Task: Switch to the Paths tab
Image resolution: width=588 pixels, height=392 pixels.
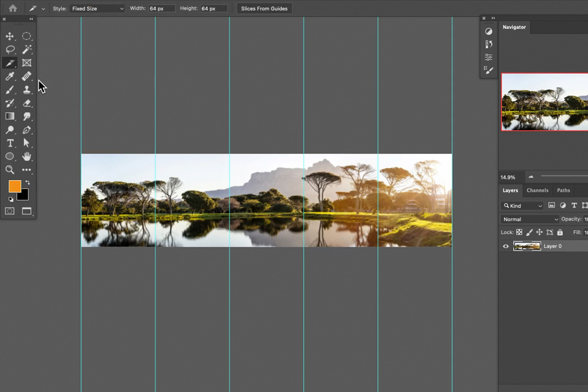Action: pyautogui.click(x=563, y=190)
